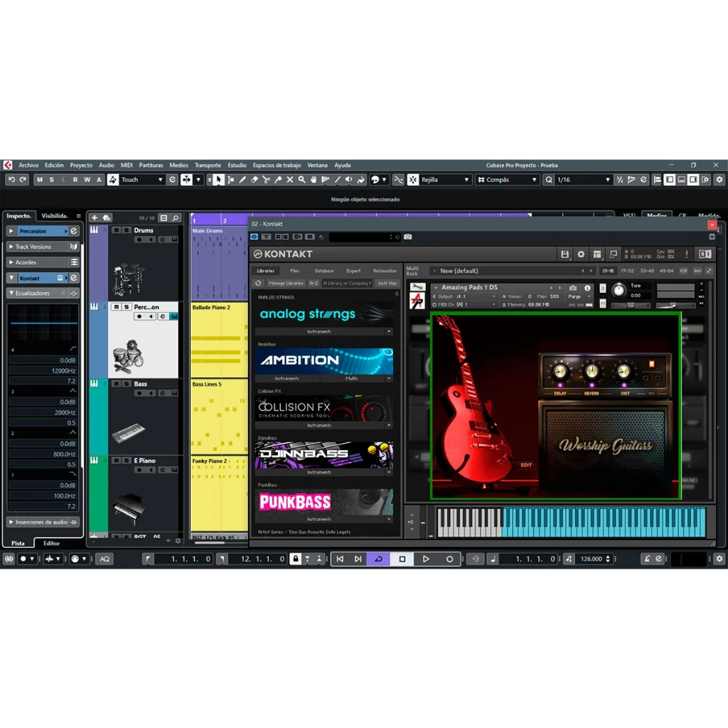Click the Add Track plus button

(95, 218)
